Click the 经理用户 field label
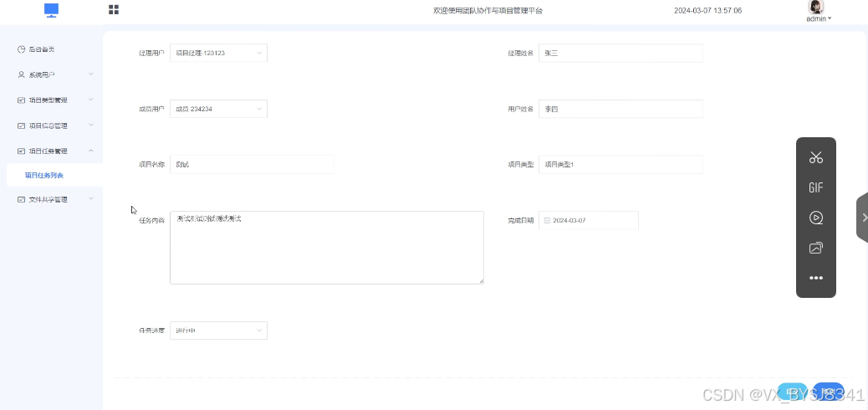Viewport: 868px width, 410px height. 151,54
